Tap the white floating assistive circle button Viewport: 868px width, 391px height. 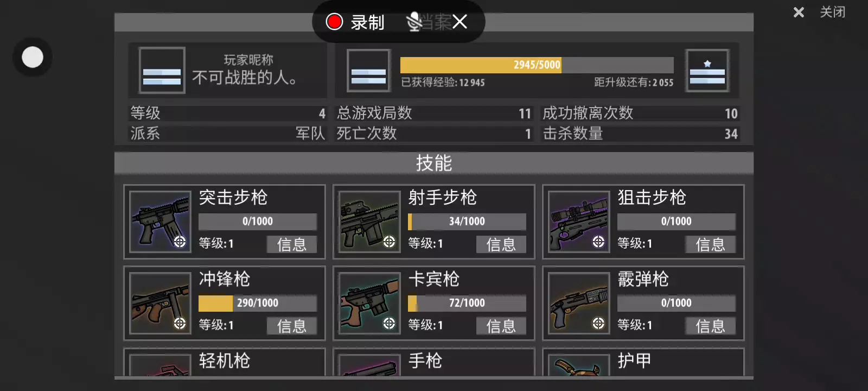[33, 57]
